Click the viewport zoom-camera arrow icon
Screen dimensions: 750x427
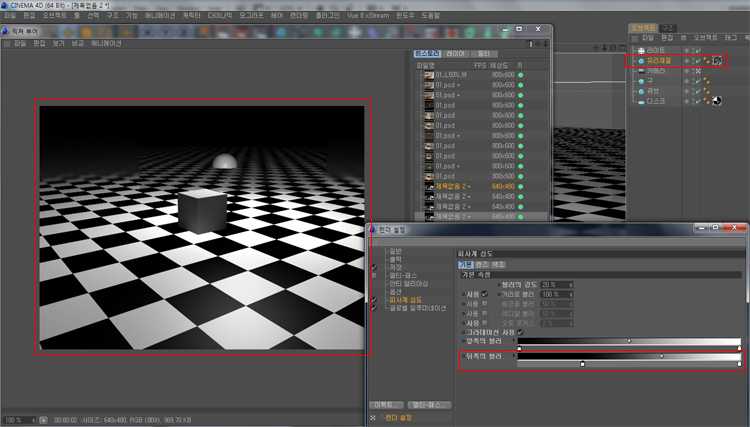point(604,48)
